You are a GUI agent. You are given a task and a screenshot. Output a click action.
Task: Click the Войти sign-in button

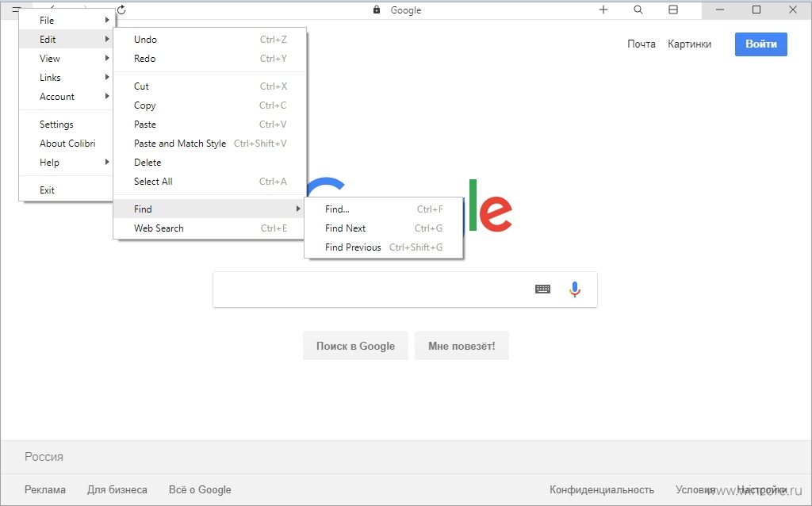point(760,44)
